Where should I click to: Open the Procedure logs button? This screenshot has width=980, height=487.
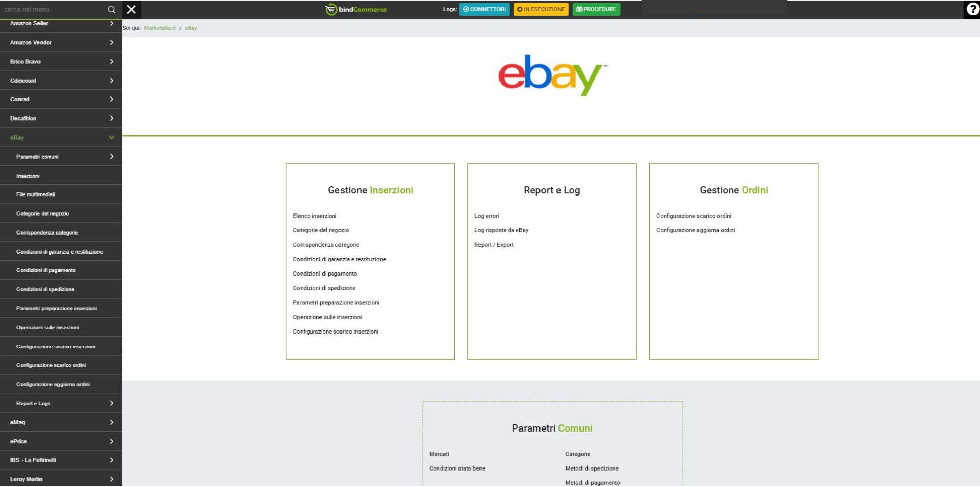pos(596,9)
